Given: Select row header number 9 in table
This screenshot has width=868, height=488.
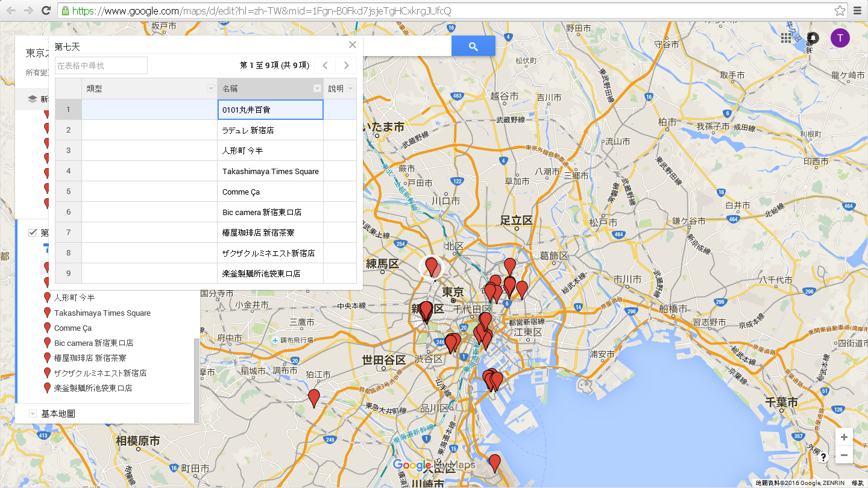Looking at the screenshot, I should (x=69, y=274).
